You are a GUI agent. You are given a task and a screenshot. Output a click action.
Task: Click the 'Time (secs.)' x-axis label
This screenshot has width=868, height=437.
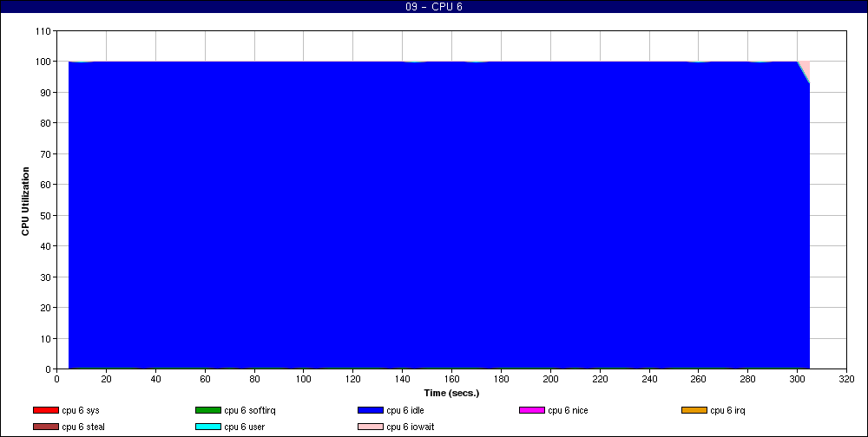pos(451,394)
